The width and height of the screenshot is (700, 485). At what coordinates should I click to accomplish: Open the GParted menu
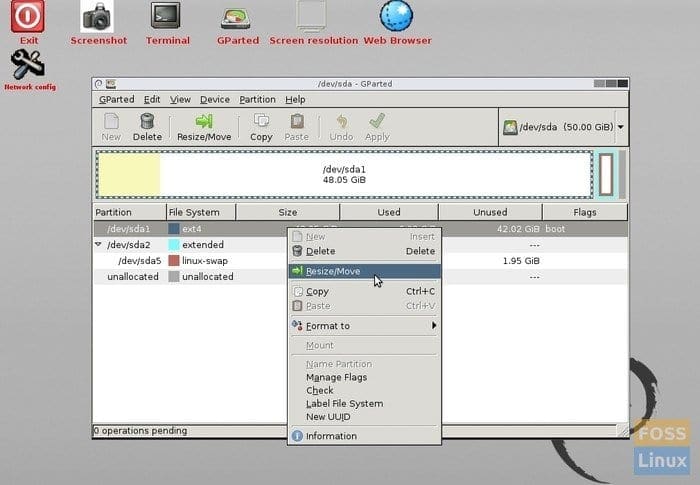pos(117,100)
